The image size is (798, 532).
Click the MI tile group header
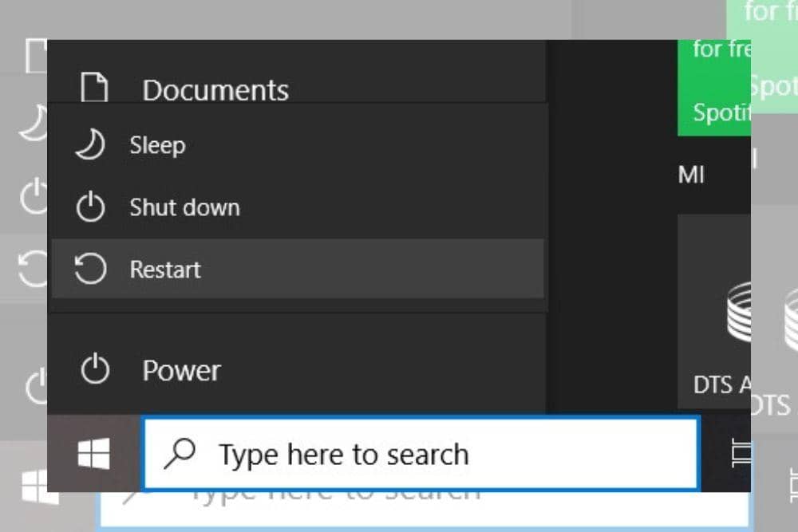click(691, 174)
